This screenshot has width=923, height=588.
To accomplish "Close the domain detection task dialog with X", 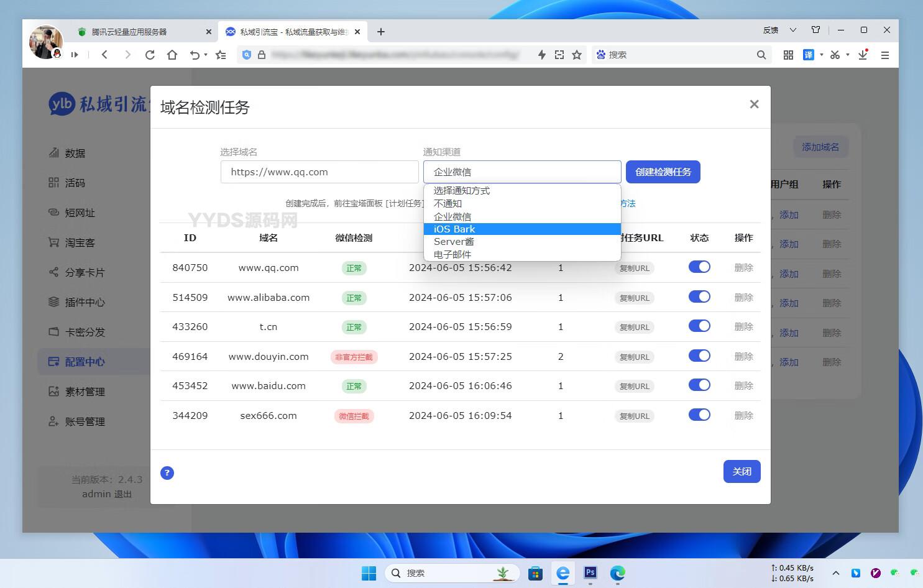I will tap(754, 104).
